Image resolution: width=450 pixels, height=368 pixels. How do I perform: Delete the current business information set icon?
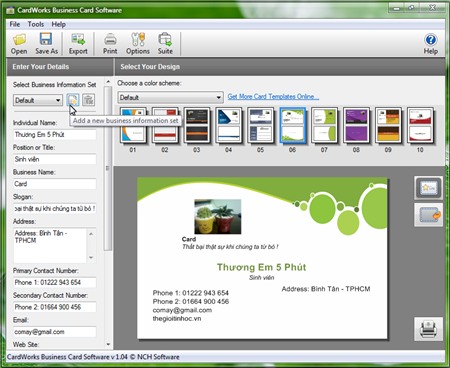89,100
